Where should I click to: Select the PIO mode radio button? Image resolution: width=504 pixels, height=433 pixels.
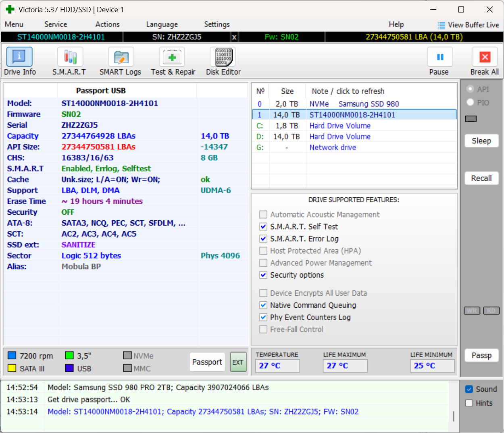pyautogui.click(x=470, y=102)
